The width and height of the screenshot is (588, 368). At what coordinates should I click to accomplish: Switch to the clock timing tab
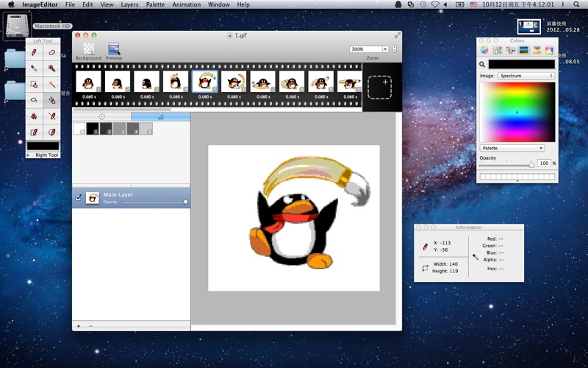101,117
